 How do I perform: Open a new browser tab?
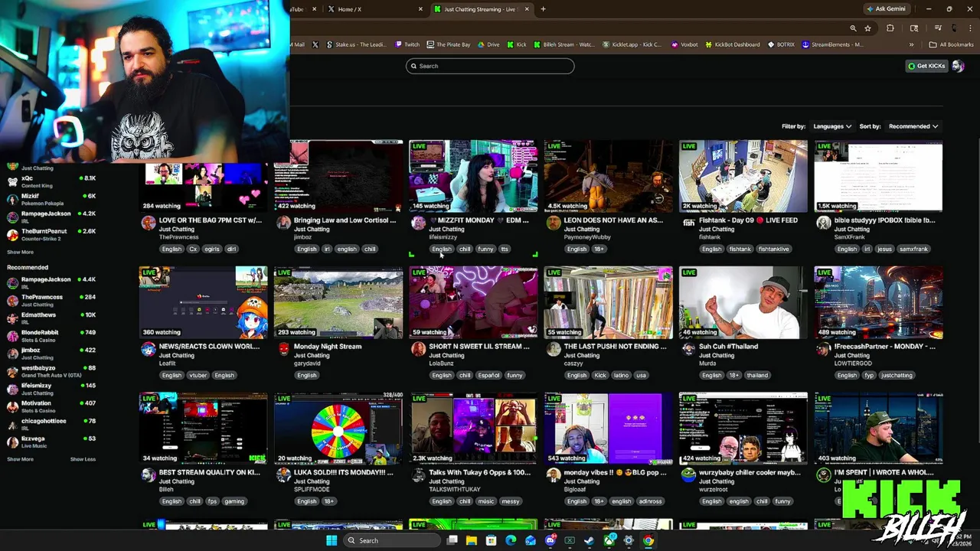point(543,9)
